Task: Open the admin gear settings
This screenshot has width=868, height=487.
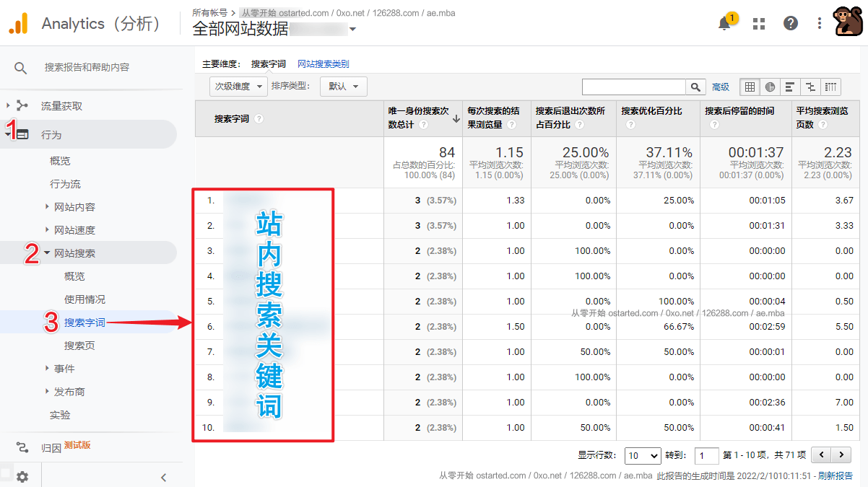Action: tap(22, 477)
